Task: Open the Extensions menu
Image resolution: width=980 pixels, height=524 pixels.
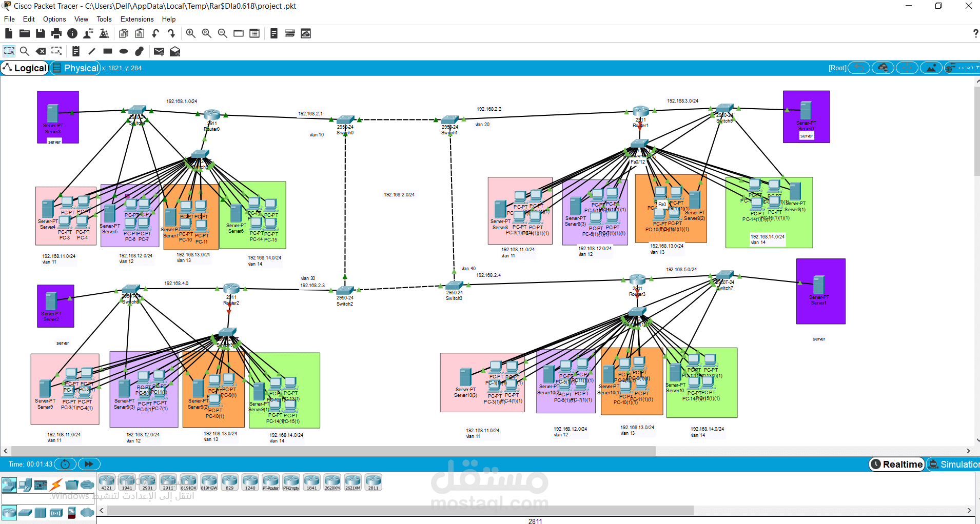Action: [x=137, y=19]
